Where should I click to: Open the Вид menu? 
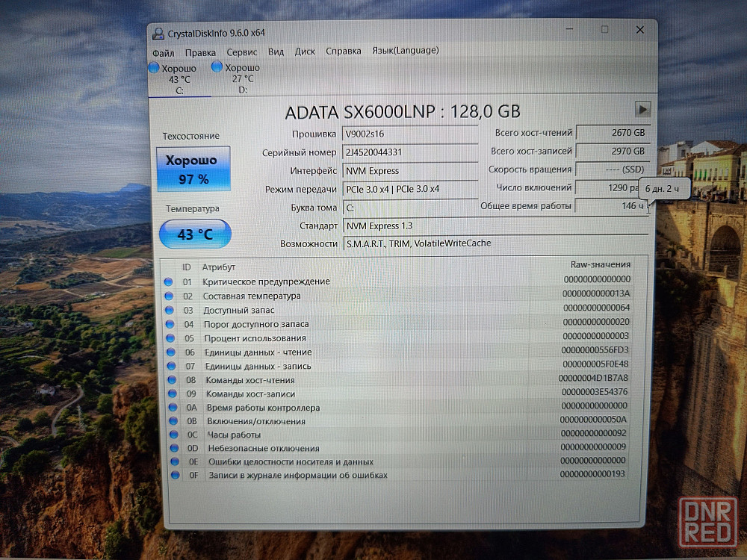pos(276,52)
